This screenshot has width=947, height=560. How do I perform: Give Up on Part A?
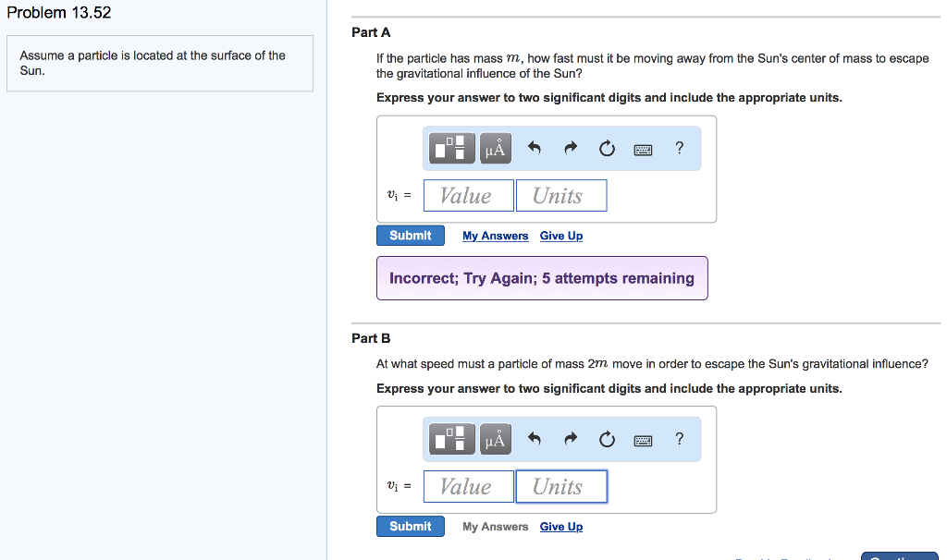560,236
